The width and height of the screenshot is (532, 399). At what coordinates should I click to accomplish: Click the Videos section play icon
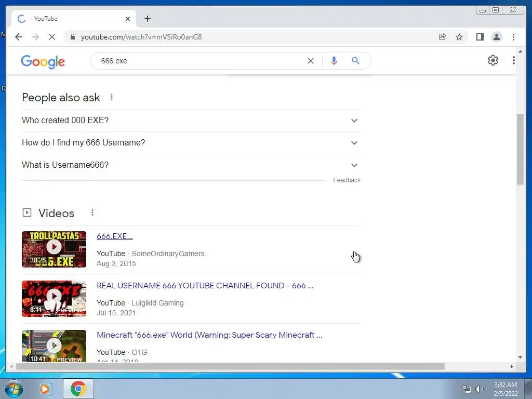pyautogui.click(x=27, y=212)
